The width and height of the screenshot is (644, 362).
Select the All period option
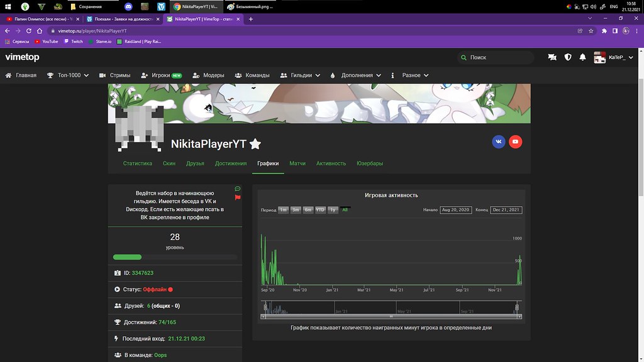[345, 210]
